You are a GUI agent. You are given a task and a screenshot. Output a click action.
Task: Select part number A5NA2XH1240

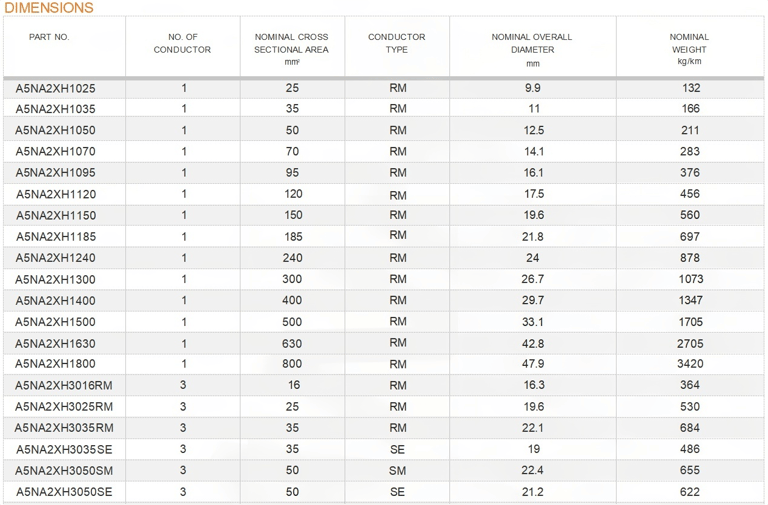point(55,258)
